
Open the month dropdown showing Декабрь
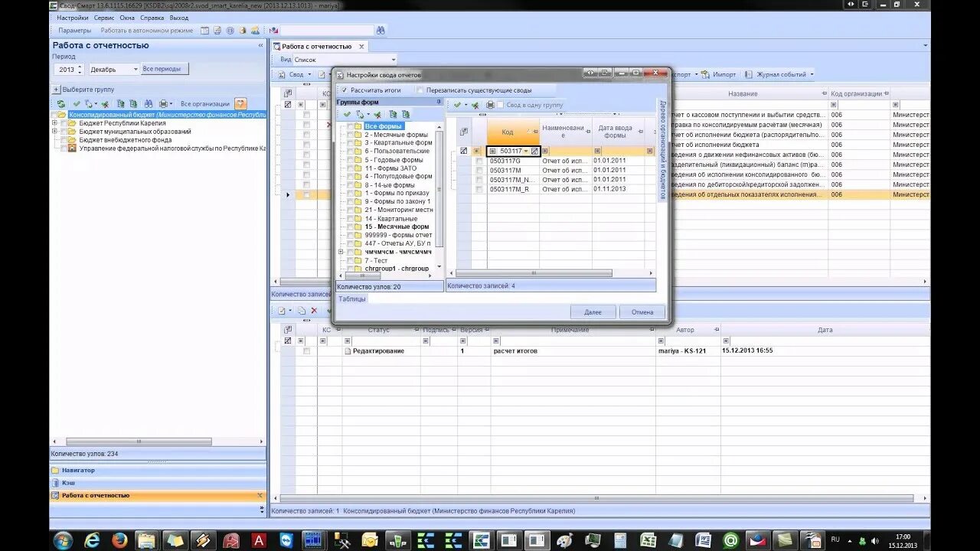pos(136,70)
